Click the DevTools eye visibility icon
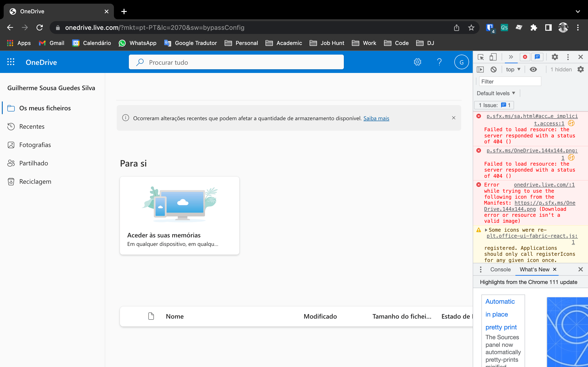This screenshot has width=588, height=367. click(533, 69)
